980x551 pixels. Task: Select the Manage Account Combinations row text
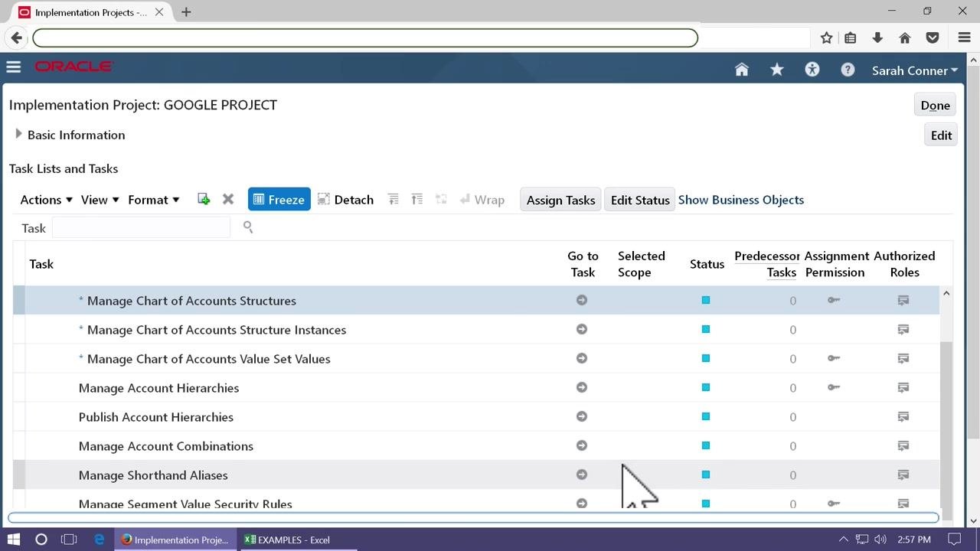pos(165,446)
